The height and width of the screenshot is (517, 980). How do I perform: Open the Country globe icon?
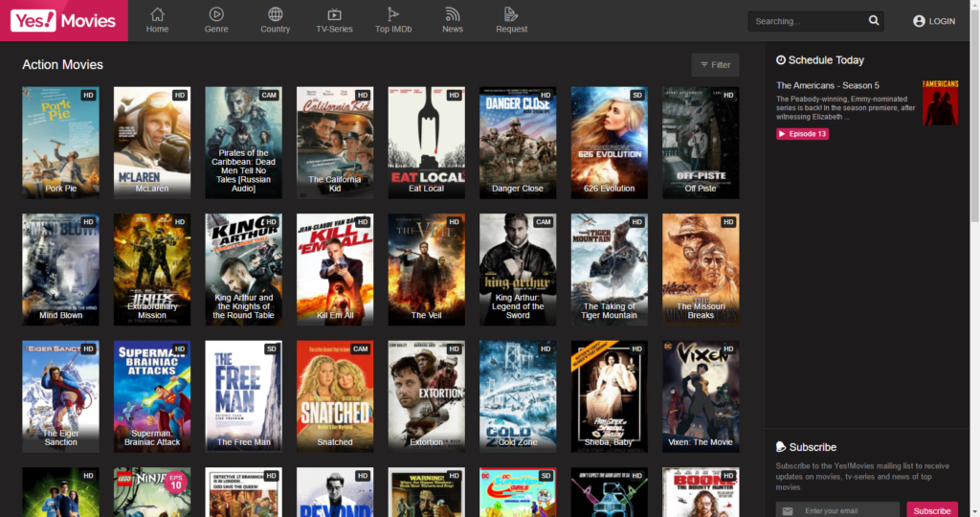(x=275, y=13)
